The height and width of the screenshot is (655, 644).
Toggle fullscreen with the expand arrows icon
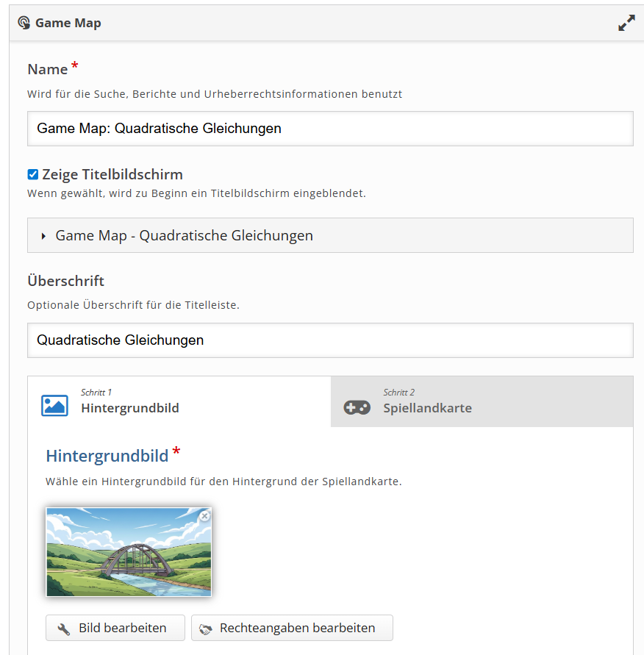[x=626, y=24]
